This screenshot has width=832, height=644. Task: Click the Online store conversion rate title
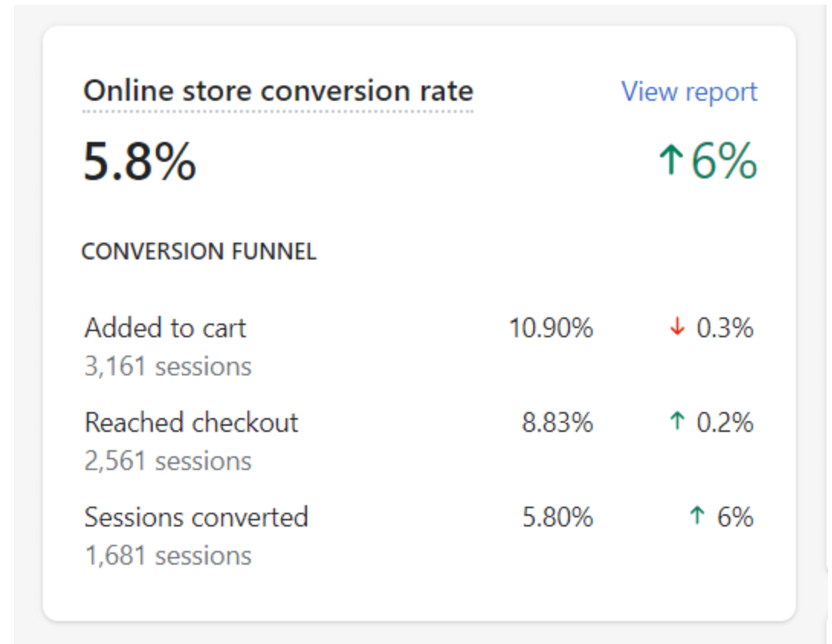point(278,91)
